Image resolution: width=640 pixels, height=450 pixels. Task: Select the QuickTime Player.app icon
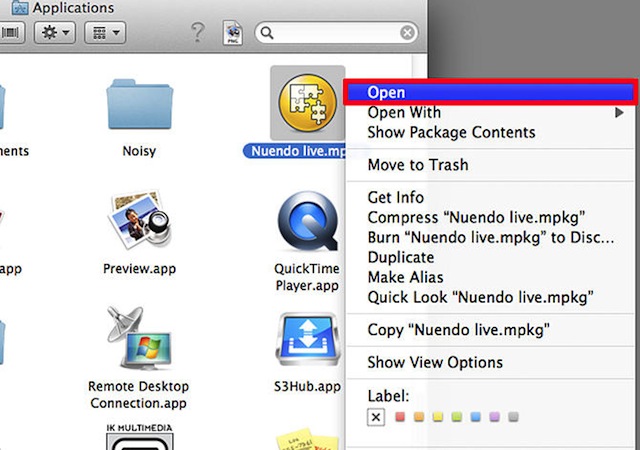click(308, 222)
